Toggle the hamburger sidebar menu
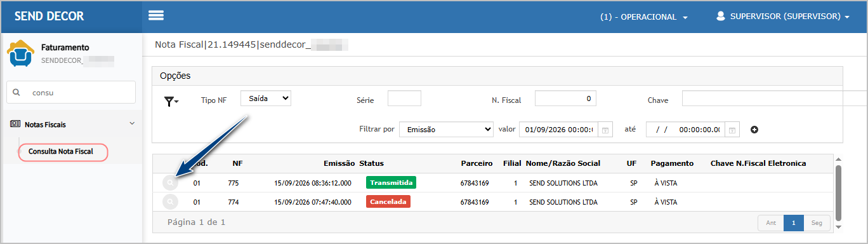Viewport: 868px width, 244px height. tap(156, 16)
